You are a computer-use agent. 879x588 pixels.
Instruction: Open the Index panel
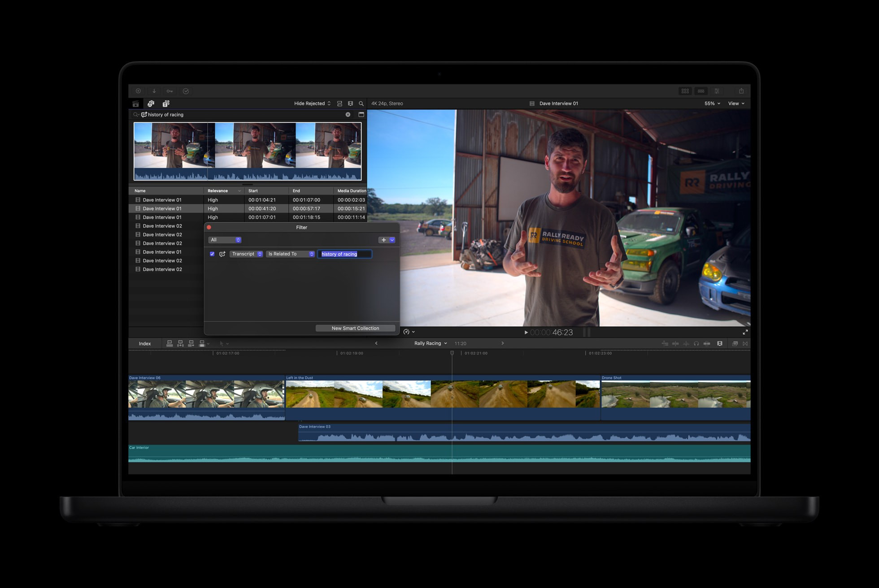point(144,343)
